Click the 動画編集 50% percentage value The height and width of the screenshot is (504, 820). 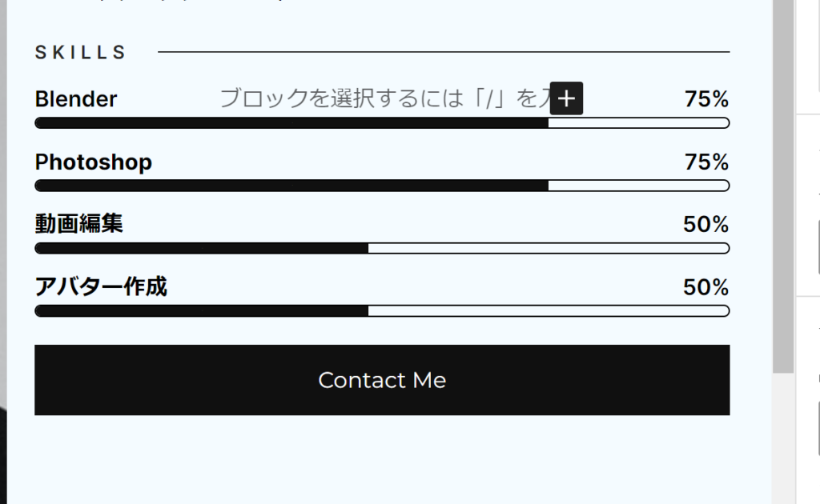(705, 224)
